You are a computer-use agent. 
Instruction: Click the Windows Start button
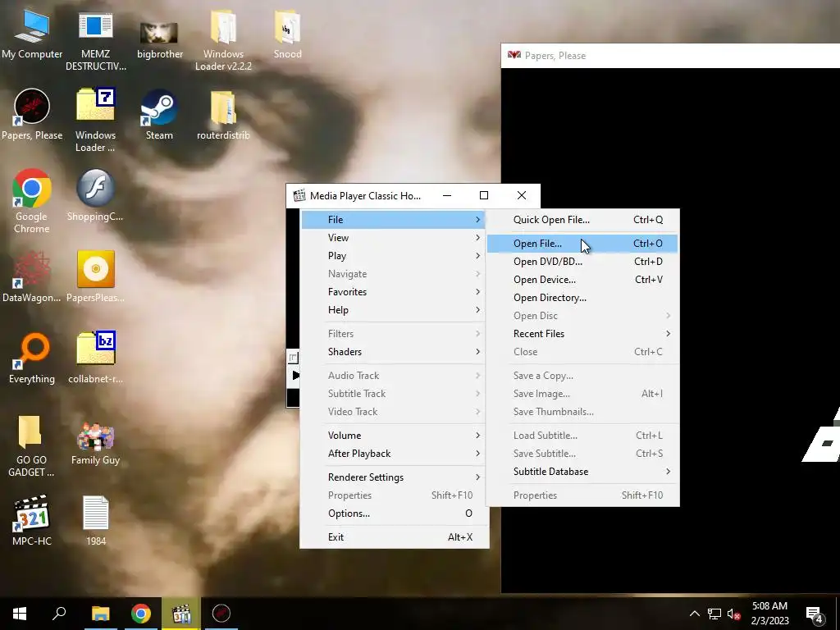point(20,614)
